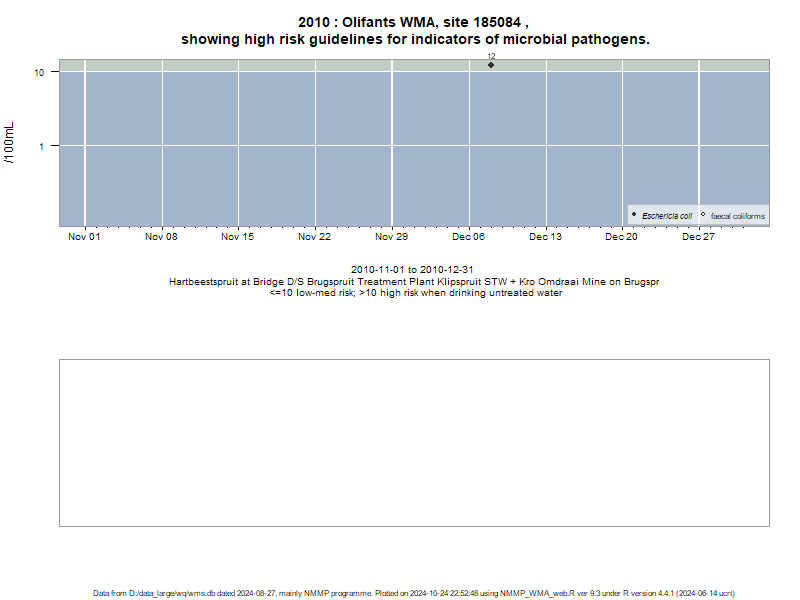This screenshot has height=600, width=800.
Task: Click the 'Dec 13' x-axis label
Action: [x=545, y=237]
